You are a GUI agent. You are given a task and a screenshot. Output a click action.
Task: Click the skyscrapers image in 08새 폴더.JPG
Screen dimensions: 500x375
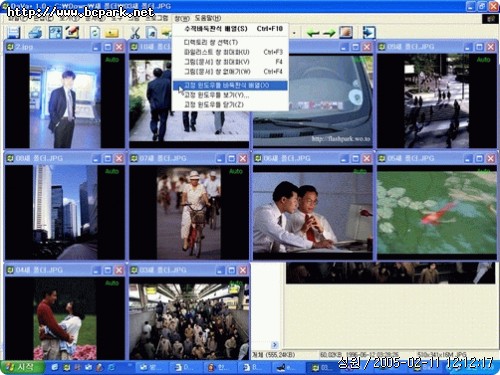[x=65, y=212]
